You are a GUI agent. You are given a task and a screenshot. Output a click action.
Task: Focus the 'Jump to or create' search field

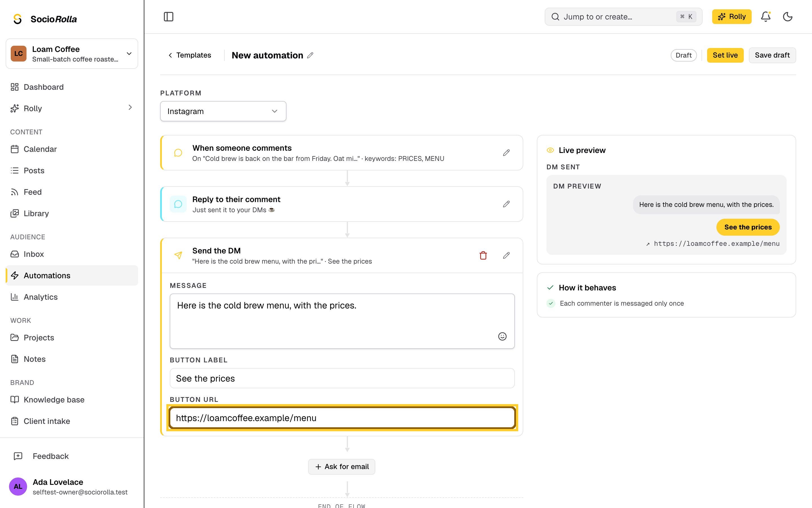point(623,16)
